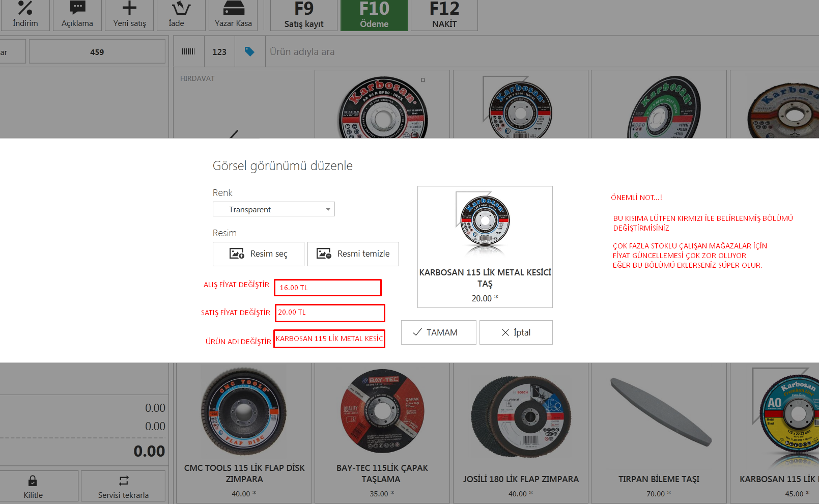Cancel dialog with İptal button

pos(516,332)
